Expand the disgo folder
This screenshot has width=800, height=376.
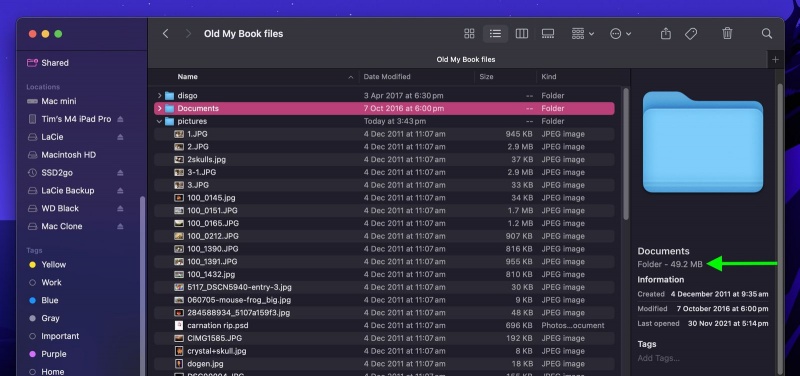(160, 95)
